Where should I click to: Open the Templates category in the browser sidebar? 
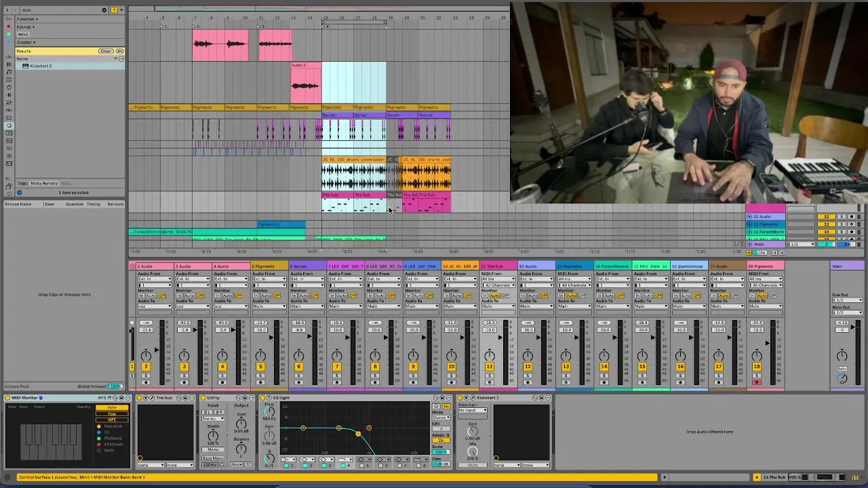pyautogui.click(x=9, y=163)
